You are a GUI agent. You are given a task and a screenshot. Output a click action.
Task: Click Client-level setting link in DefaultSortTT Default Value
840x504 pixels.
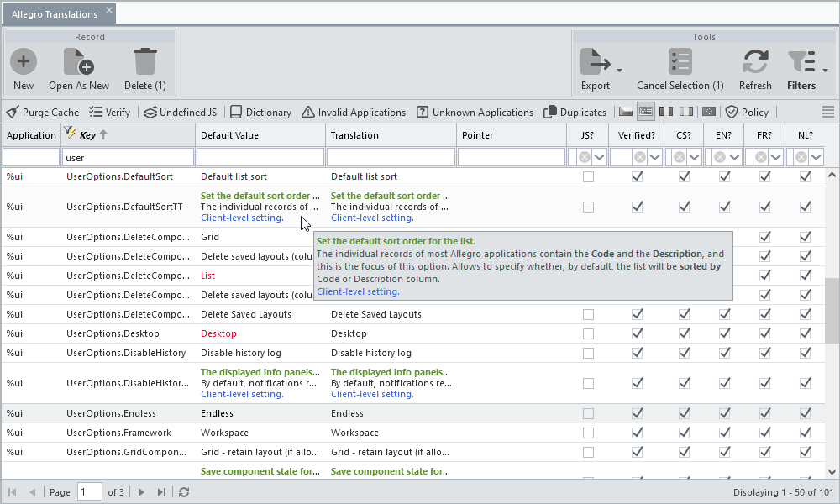[242, 218]
